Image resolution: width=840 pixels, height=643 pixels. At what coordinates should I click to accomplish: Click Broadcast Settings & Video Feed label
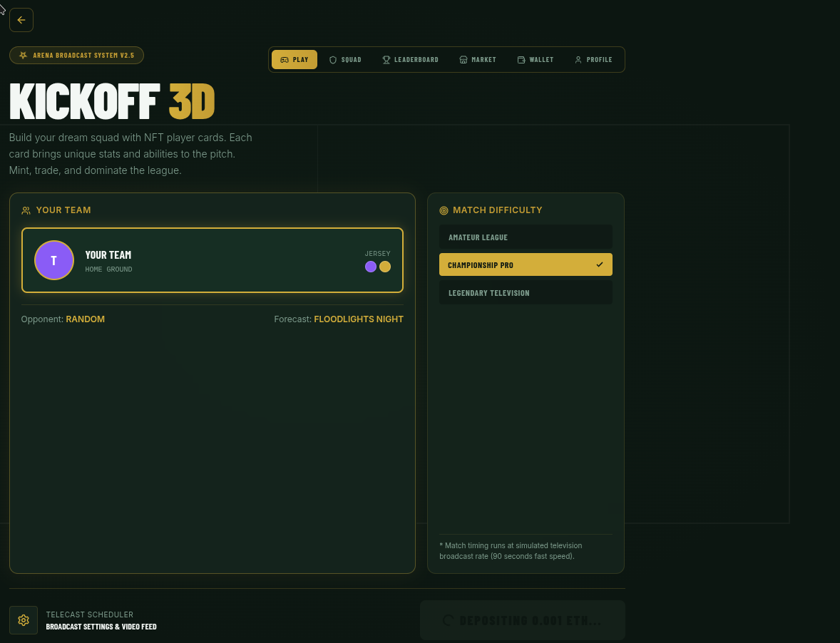pyautogui.click(x=101, y=627)
